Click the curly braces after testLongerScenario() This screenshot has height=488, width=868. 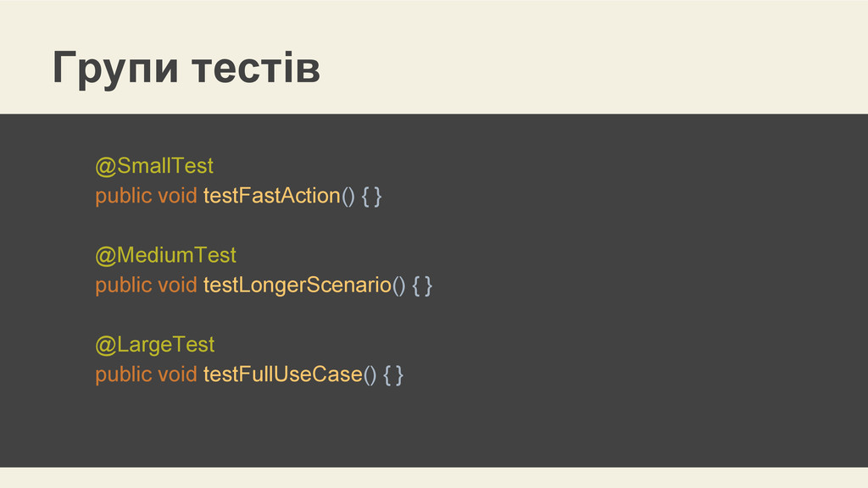pyautogui.click(x=422, y=286)
